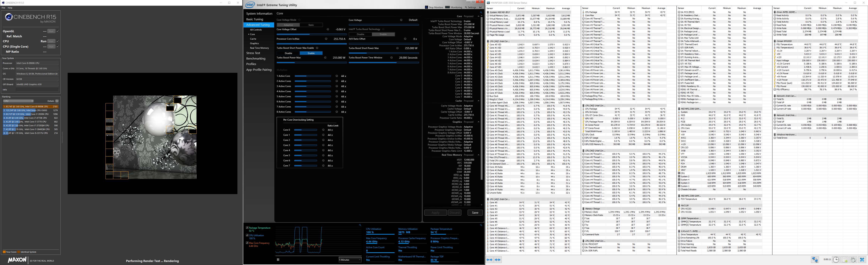Screen dimensions: 868x265
Task: Adjust the 4 Active Cores multiplier slider
Action: pos(313,91)
